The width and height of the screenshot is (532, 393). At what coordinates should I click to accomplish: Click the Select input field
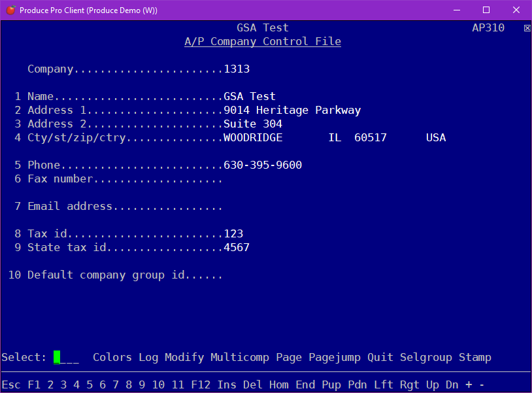(67, 358)
